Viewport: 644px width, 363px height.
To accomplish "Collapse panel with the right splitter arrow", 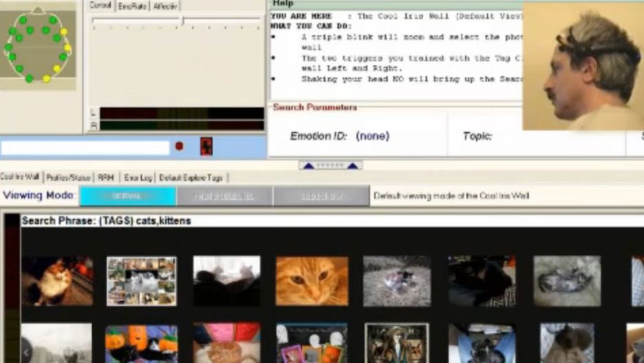I will pos(352,166).
